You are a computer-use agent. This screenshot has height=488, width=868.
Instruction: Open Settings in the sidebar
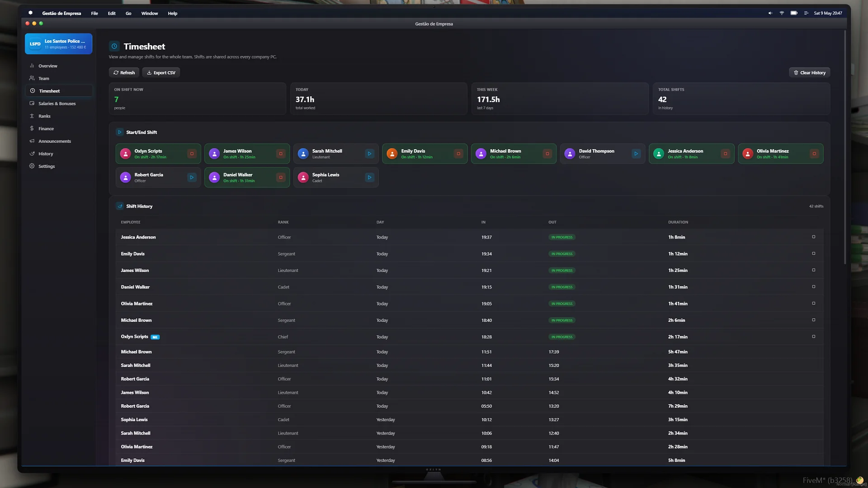click(59, 166)
